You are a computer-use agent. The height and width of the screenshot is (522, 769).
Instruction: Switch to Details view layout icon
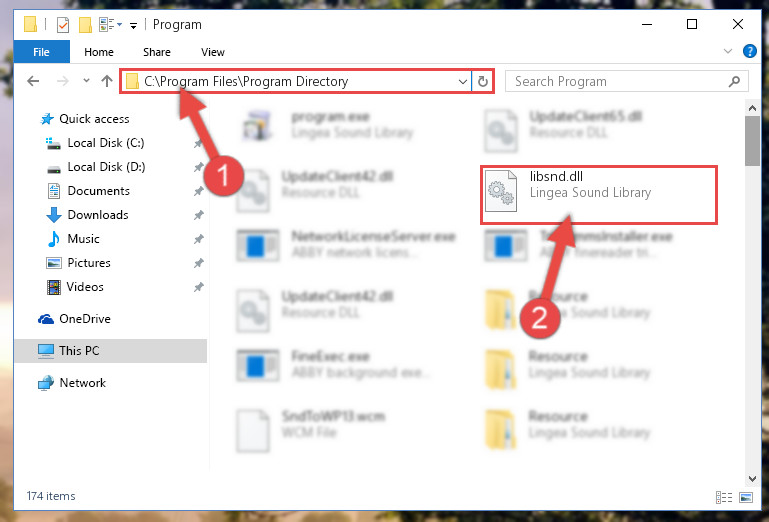[724, 497]
